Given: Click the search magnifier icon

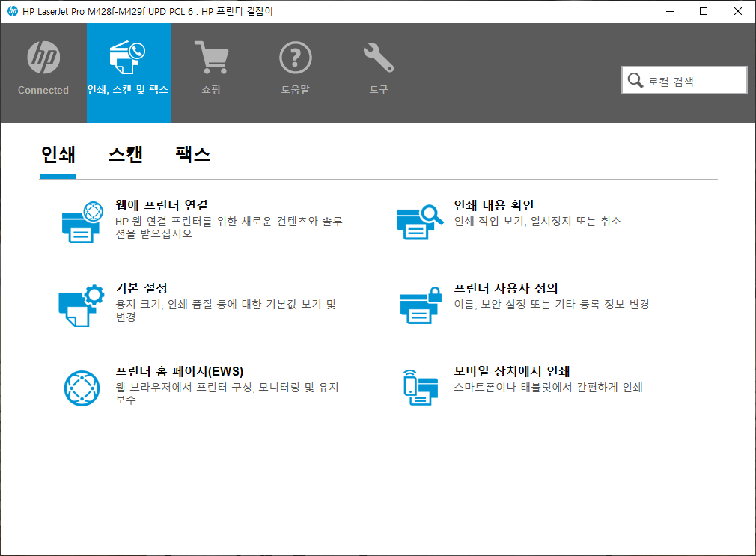Looking at the screenshot, I should coord(635,80).
